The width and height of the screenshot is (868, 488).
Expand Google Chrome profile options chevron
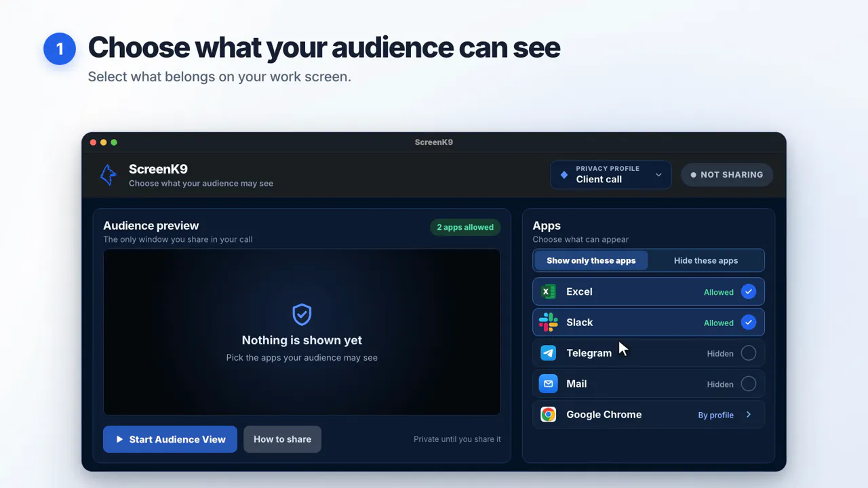749,415
